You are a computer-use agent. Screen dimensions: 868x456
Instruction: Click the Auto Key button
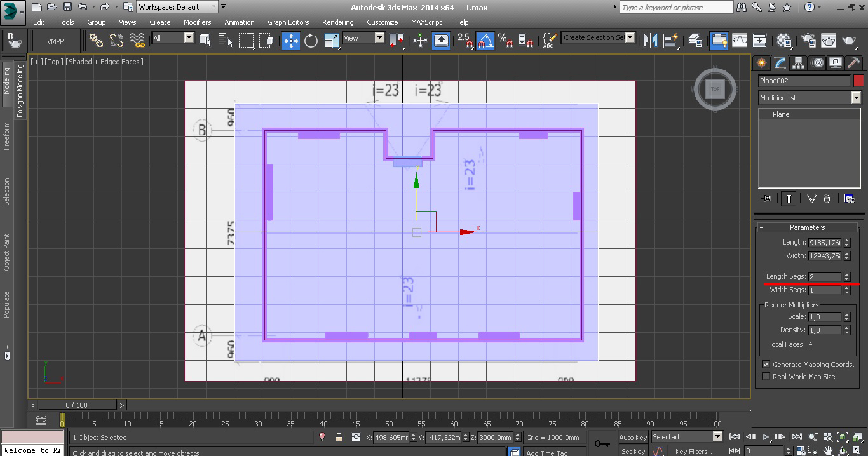632,437
